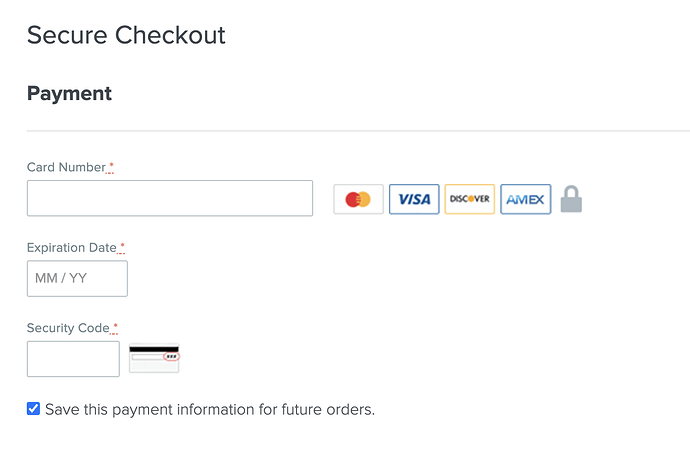
Task: Click the 'Payment' section heading
Action: point(69,94)
